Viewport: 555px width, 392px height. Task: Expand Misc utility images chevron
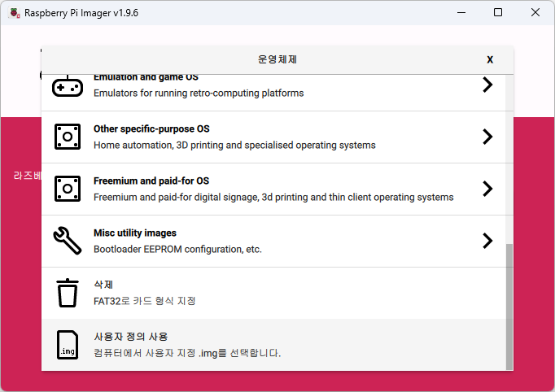pyautogui.click(x=487, y=241)
